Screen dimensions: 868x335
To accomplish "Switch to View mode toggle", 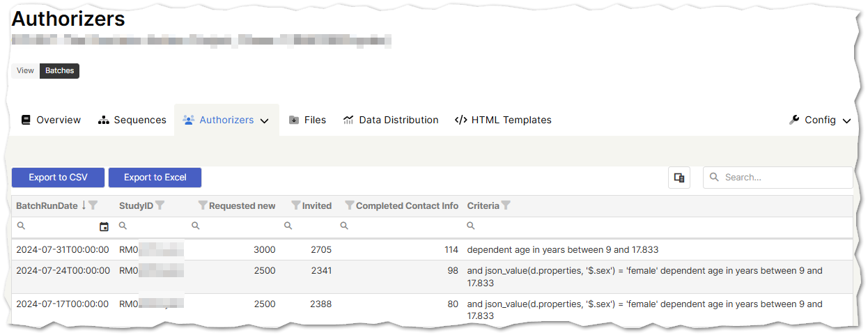I will click(x=25, y=70).
